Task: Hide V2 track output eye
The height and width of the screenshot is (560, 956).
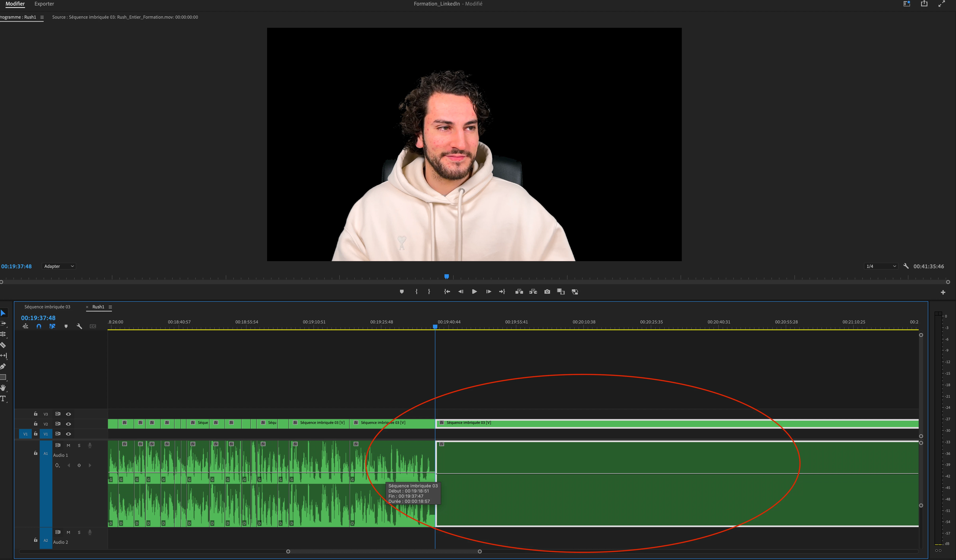Action: click(x=68, y=424)
